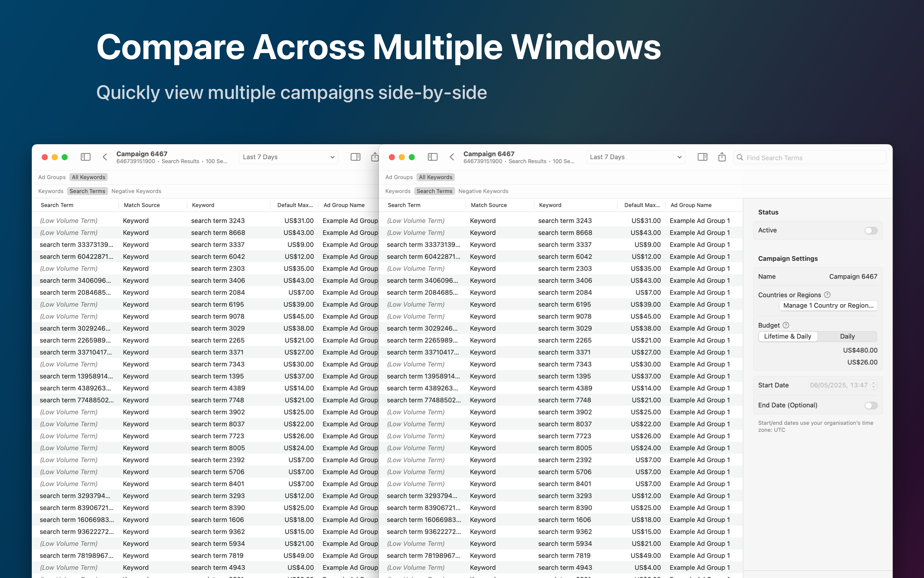Switch to Ad Groups tab in left window

[52, 177]
